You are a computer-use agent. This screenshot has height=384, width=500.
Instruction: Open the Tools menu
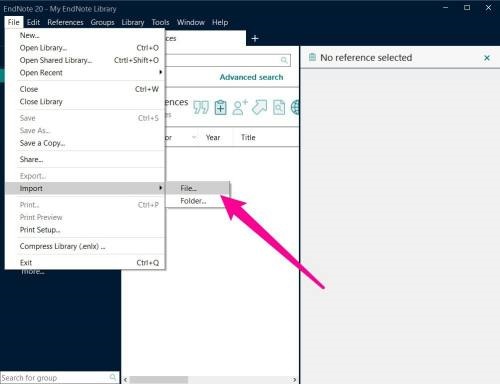[x=160, y=22]
